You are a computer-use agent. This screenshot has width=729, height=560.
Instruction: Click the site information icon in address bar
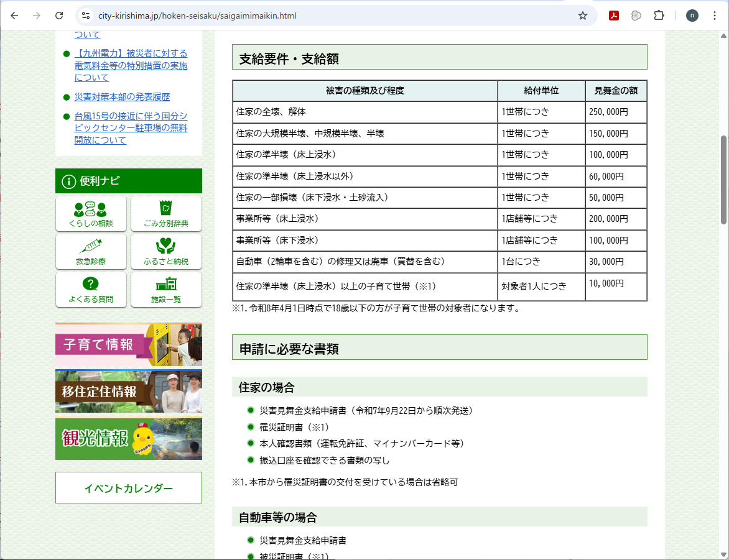point(86,16)
